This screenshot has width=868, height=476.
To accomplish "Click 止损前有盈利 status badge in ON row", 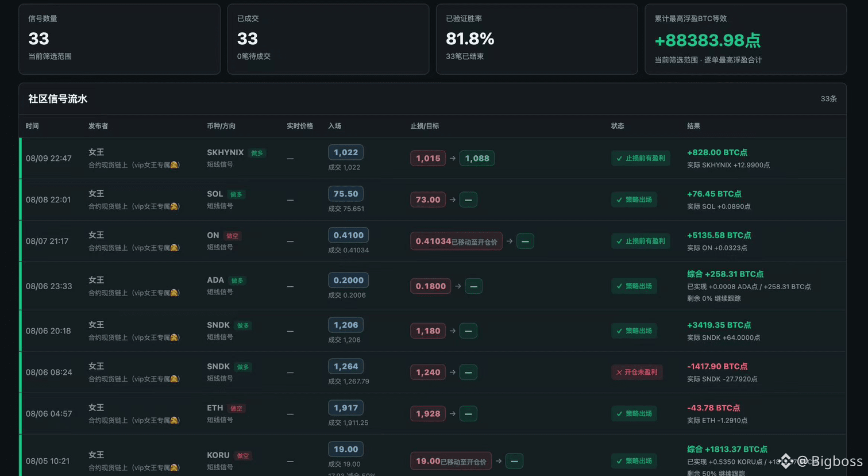I will pos(641,241).
